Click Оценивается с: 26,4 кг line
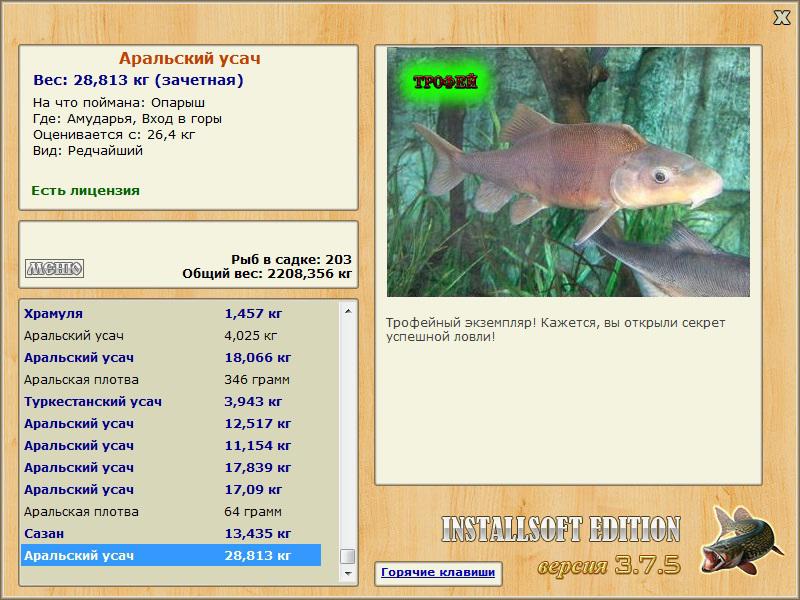The height and width of the screenshot is (600, 800). pos(114,135)
